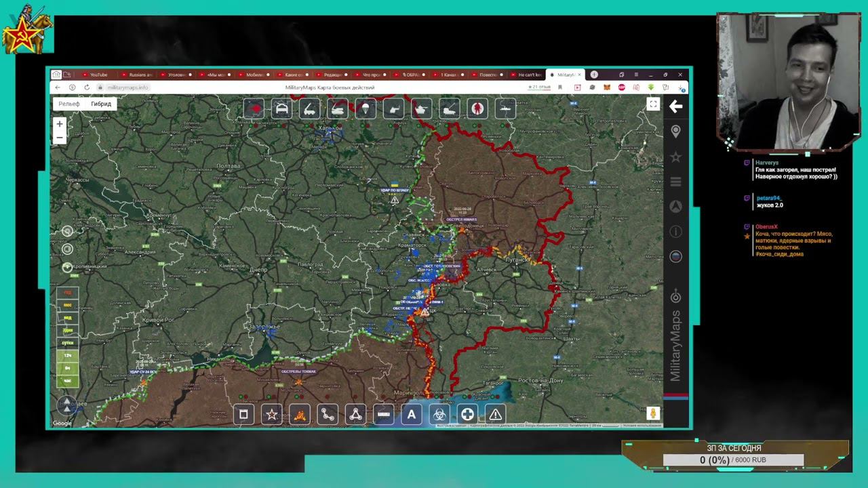The image size is (868, 488).
Task: Toggle the warning triangle alerts icon
Action: click(x=496, y=414)
